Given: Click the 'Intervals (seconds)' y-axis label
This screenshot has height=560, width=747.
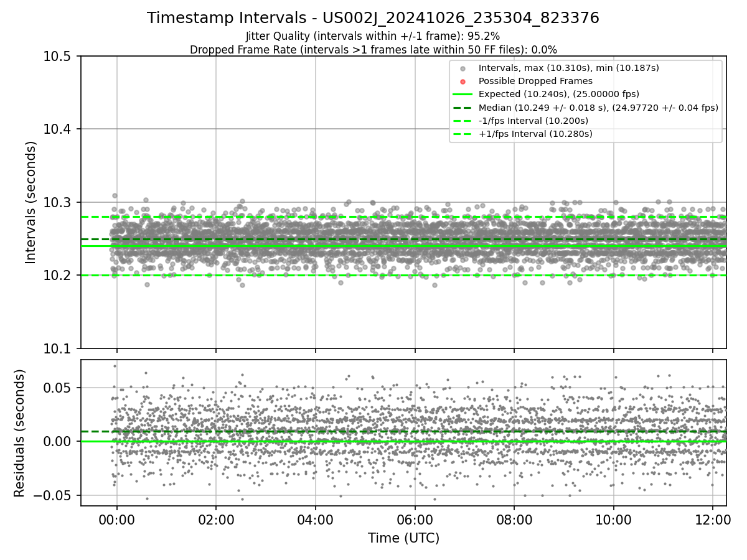Looking at the screenshot, I should click(31, 202).
